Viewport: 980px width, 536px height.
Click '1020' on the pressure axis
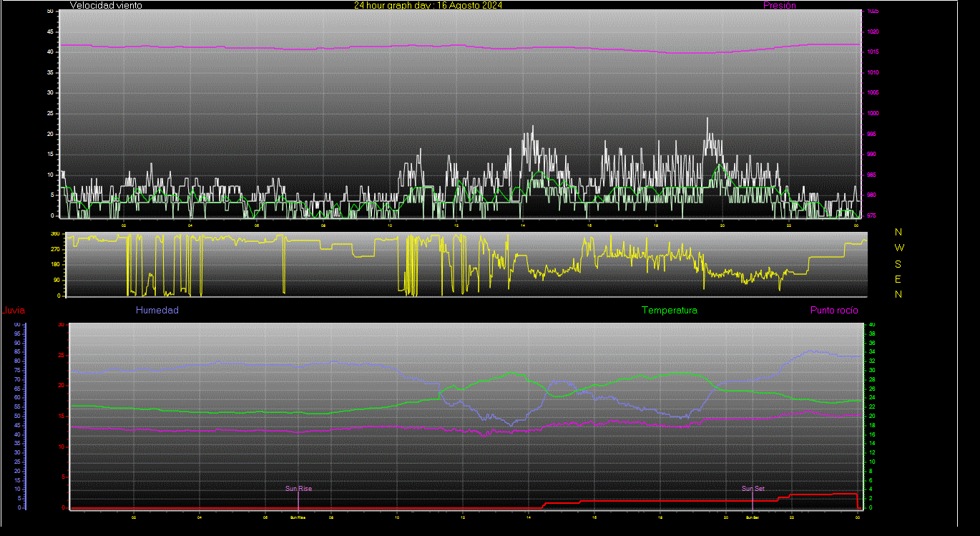873,31
